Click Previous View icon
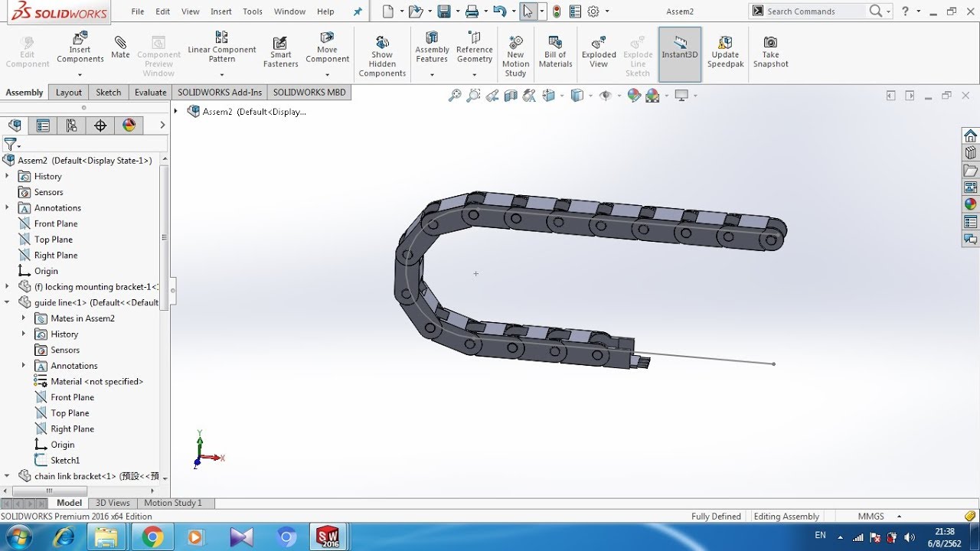980x551 pixels. click(x=492, y=96)
